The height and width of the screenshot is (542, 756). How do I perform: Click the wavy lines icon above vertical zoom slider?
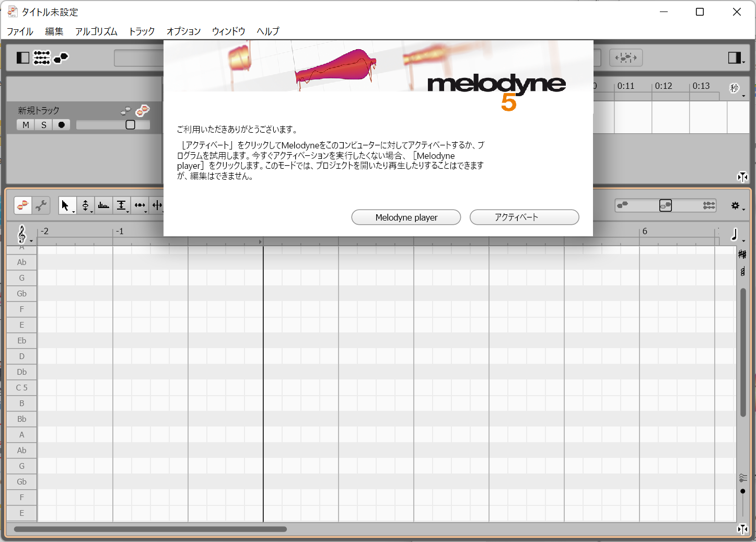click(742, 478)
